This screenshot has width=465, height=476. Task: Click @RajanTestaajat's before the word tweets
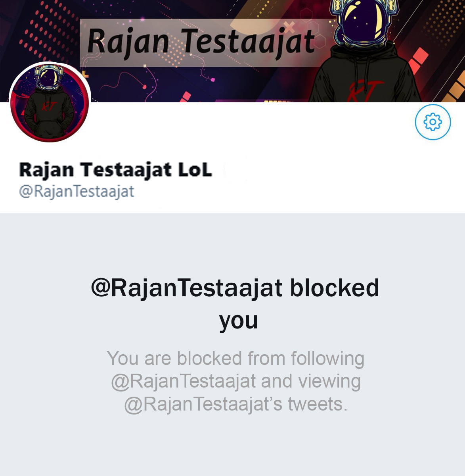coord(203,404)
